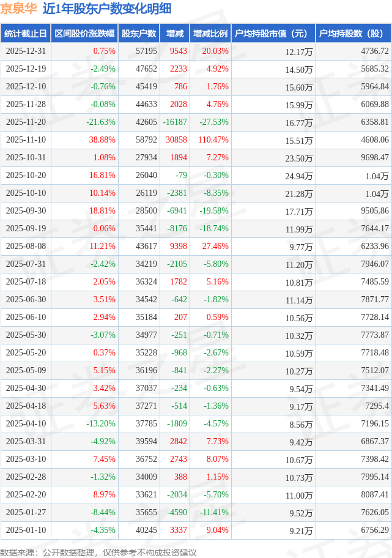Select the date cell 2025-11-10
Screen dimensions: 392x558
click(26, 139)
